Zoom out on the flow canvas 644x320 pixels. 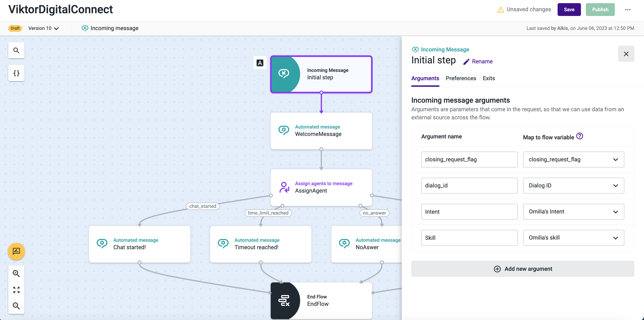(16, 306)
